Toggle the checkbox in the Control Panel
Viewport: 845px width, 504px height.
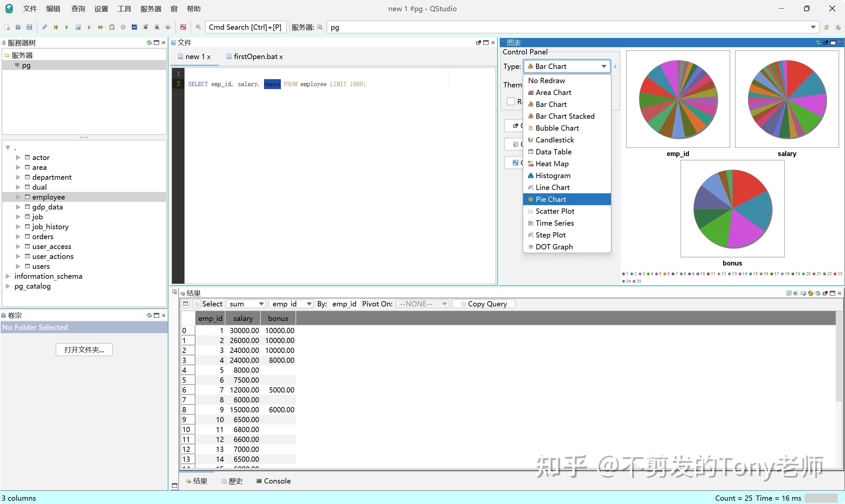click(x=511, y=101)
